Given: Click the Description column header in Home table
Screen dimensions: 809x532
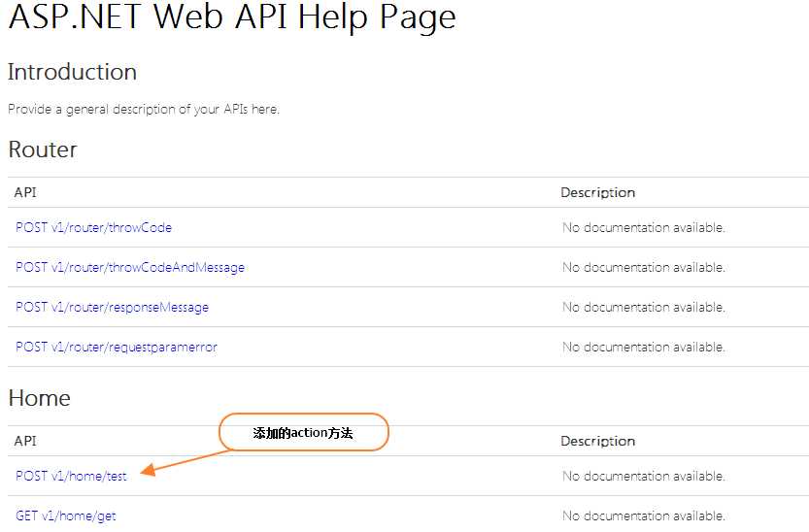Looking at the screenshot, I should [597, 442].
